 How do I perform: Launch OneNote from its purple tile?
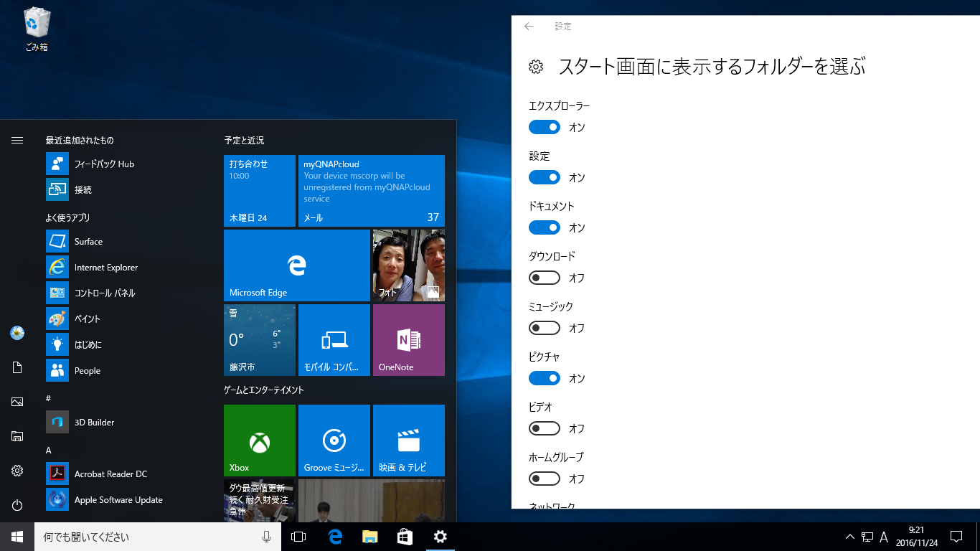(x=408, y=339)
